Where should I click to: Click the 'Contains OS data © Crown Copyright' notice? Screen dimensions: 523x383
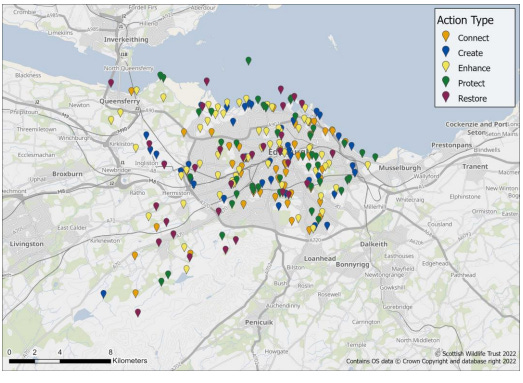click(431, 361)
